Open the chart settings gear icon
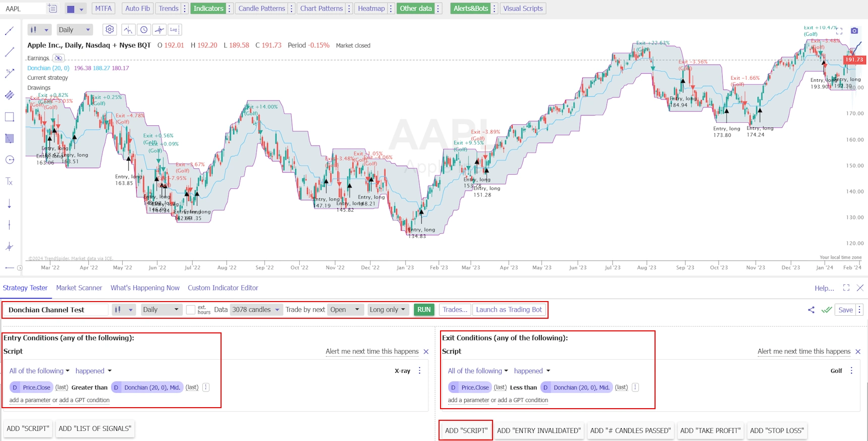868x441 pixels. (x=110, y=30)
